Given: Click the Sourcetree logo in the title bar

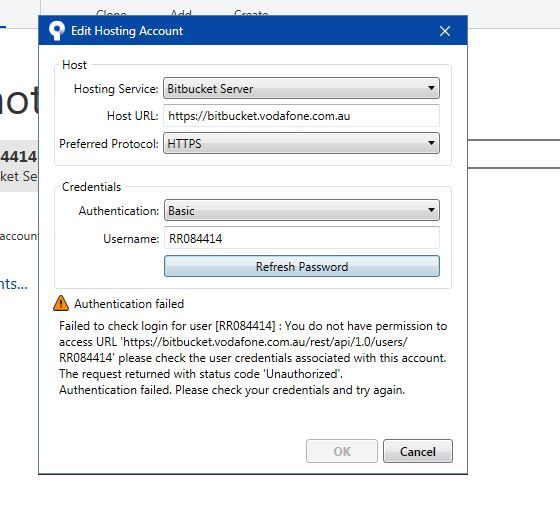Looking at the screenshot, I should point(56,31).
